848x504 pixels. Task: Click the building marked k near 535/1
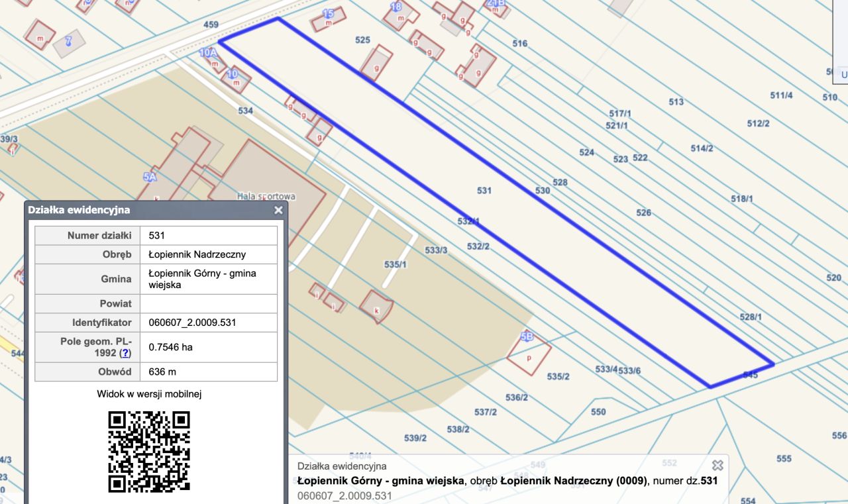point(376,307)
